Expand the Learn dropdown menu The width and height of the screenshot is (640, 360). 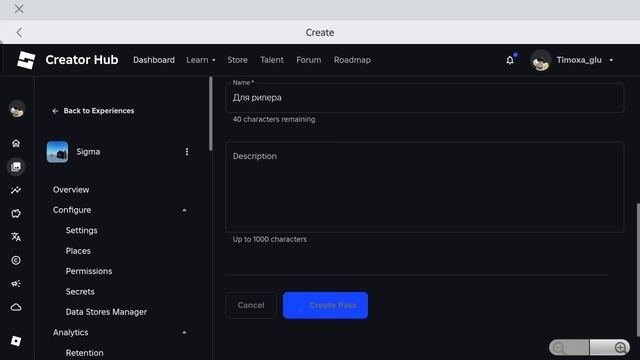click(x=201, y=60)
